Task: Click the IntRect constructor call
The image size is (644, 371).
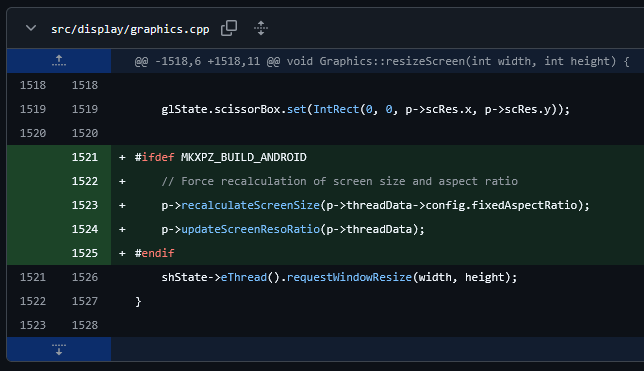Action: tap(336, 109)
